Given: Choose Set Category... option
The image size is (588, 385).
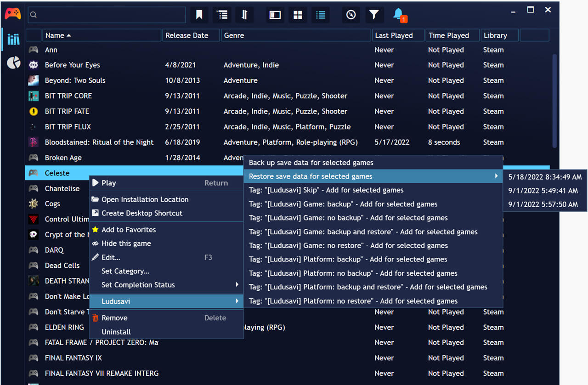Looking at the screenshot, I should click(166, 271).
